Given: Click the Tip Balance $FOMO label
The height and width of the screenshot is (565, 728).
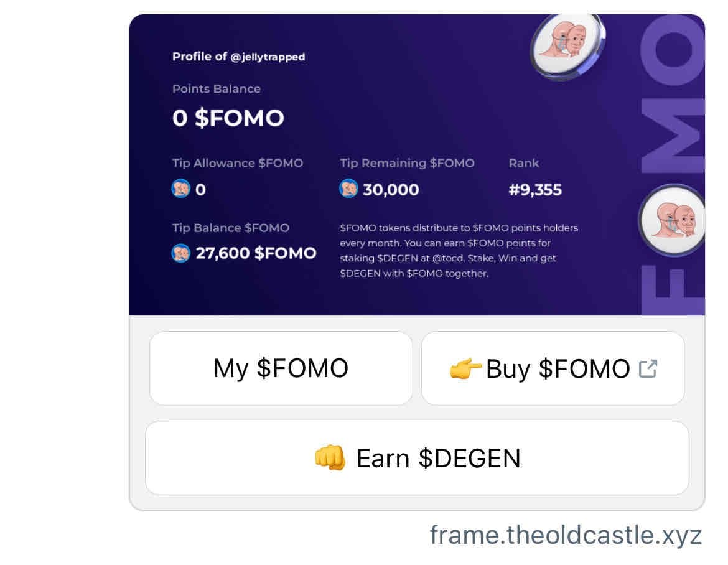Looking at the screenshot, I should (230, 228).
